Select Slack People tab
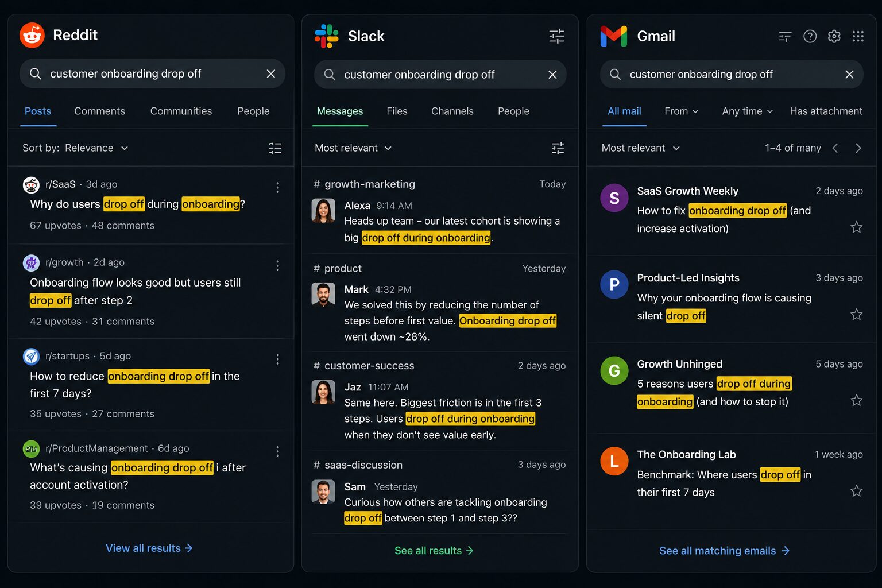 point(513,111)
